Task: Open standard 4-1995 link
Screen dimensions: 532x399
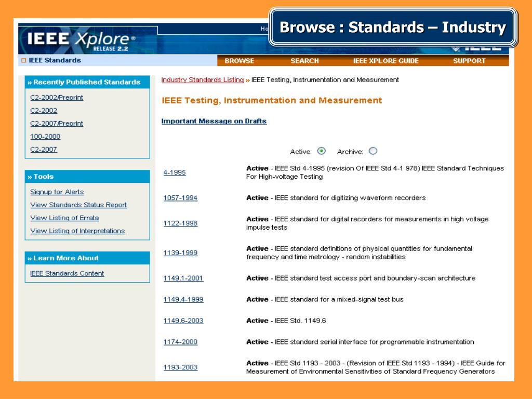Action: 175,172
